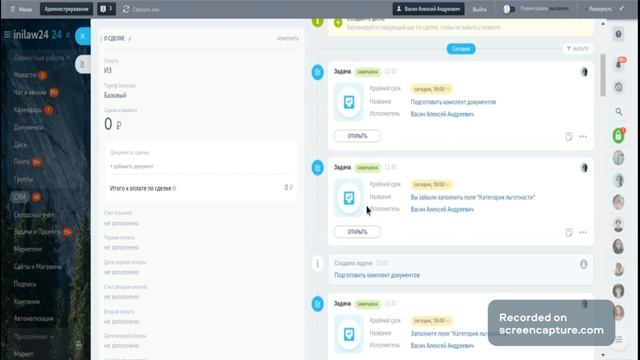Click '+ добавить документ' link
The image size is (640, 360).
[132, 167]
